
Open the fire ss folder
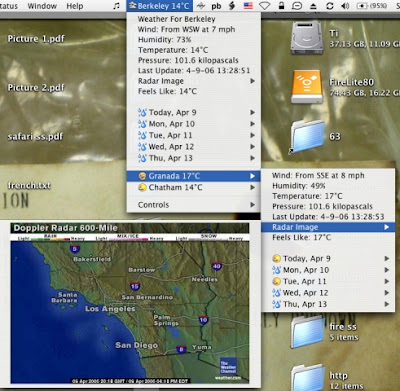coord(307,331)
